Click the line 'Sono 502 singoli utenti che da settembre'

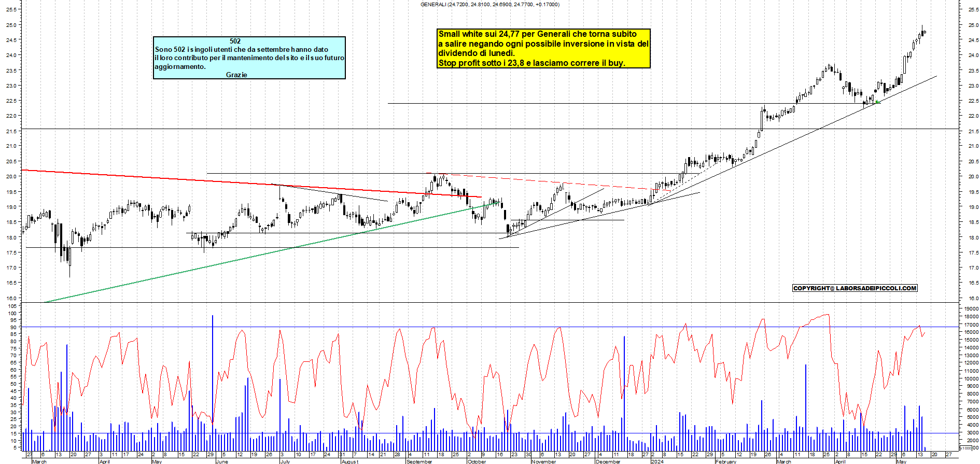pyautogui.click(x=242, y=49)
